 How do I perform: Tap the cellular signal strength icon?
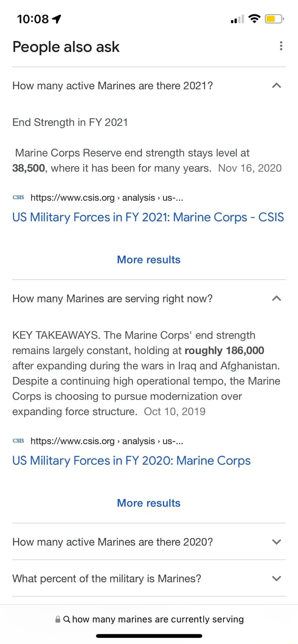pos(236,19)
